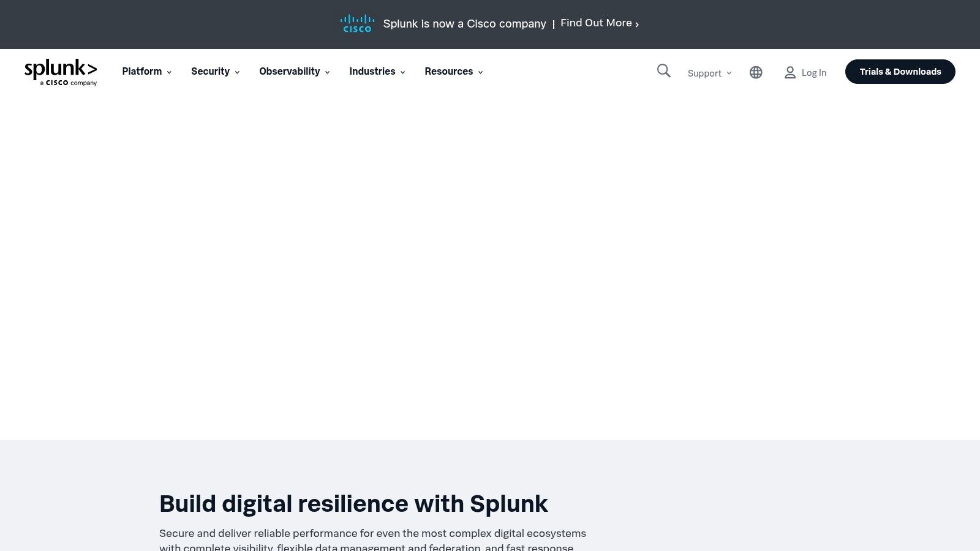Open the Support dropdown
This screenshot has height=551, width=980.
coord(708,73)
